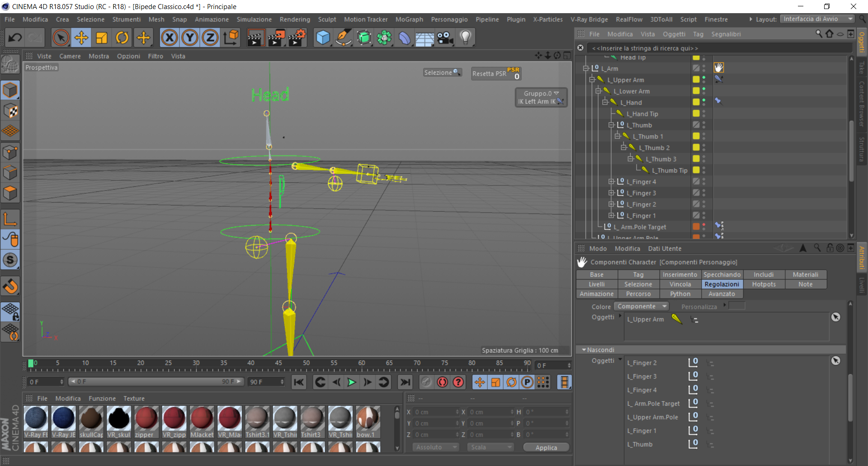Viewport: 868px width, 466px height.
Task: Switch to Hotpots tab
Action: click(x=764, y=284)
